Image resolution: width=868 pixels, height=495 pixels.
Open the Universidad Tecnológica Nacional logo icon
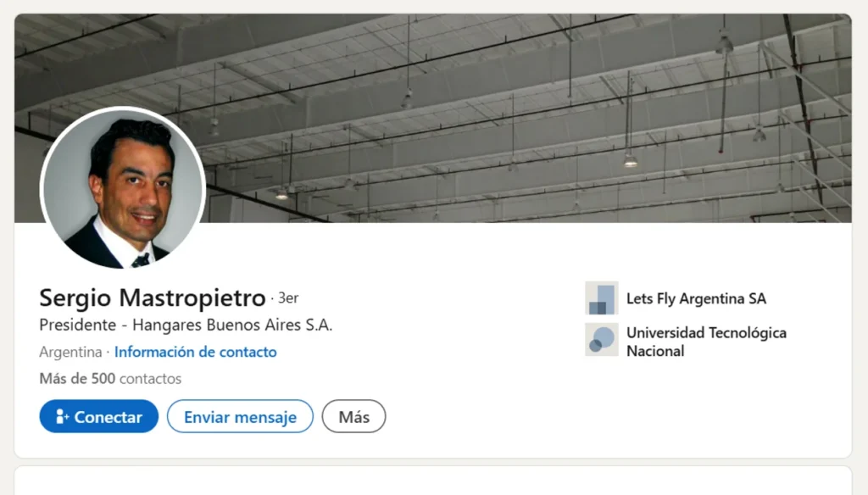click(602, 339)
